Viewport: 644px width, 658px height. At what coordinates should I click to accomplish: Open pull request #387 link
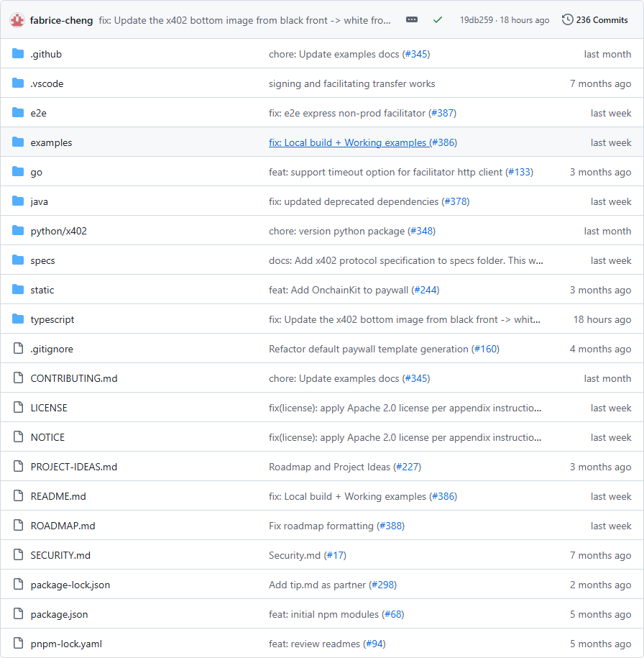pyautogui.click(x=442, y=113)
